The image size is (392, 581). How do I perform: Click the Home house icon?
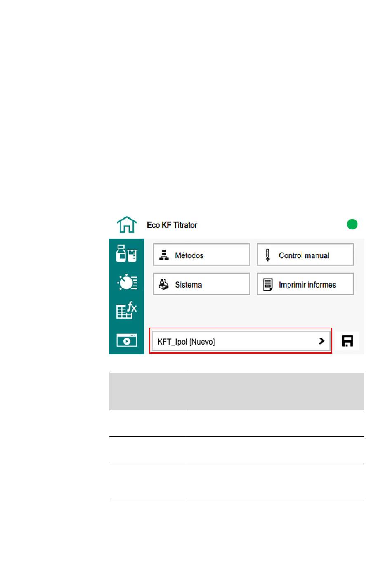click(x=127, y=225)
